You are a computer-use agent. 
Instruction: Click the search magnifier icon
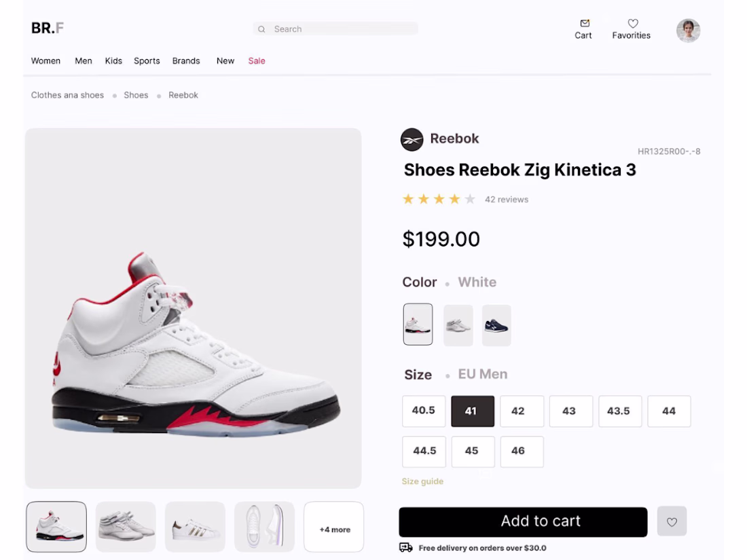coord(261,29)
